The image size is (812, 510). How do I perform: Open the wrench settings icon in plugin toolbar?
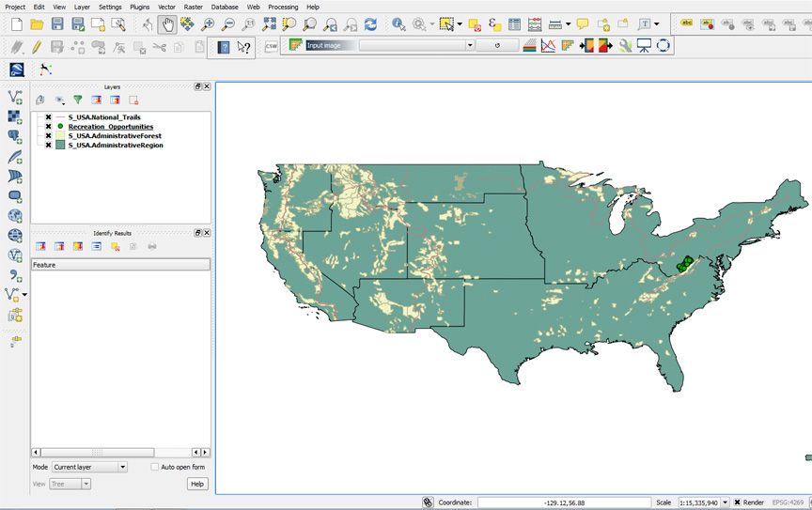[625, 46]
